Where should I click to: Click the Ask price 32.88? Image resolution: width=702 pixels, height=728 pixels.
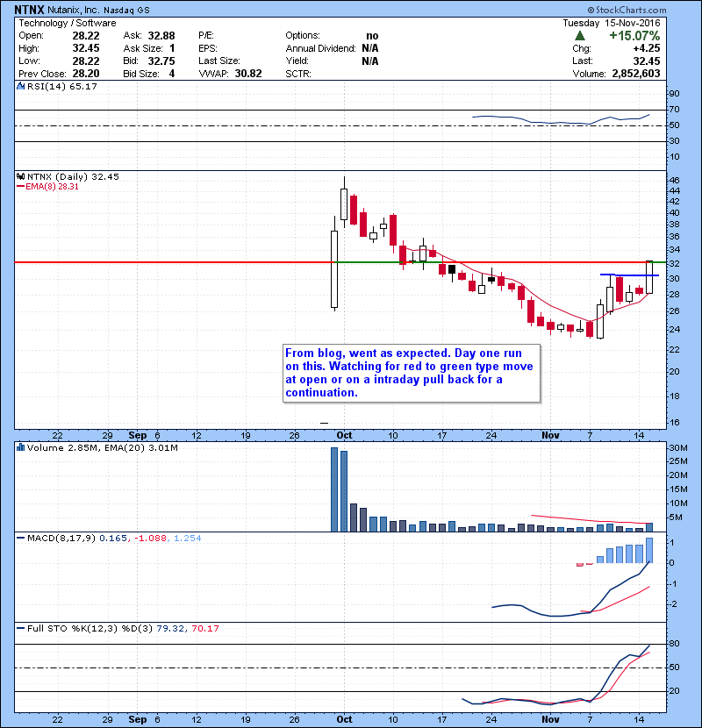tap(161, 36)
